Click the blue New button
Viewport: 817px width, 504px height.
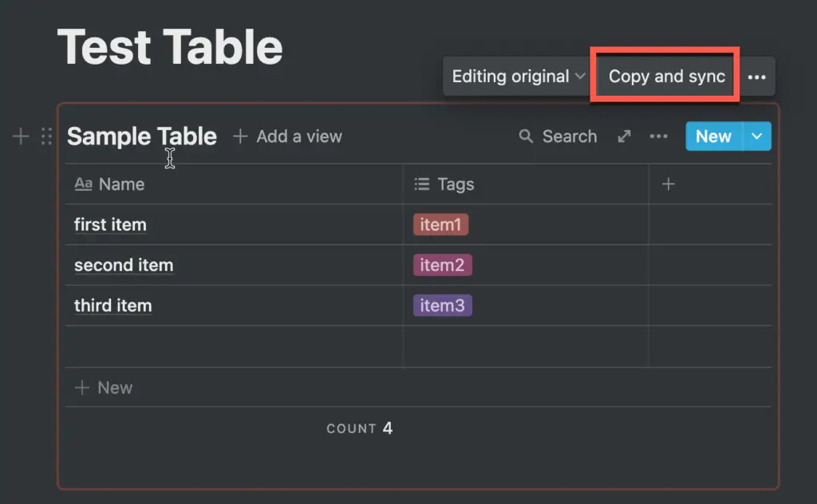714,136
